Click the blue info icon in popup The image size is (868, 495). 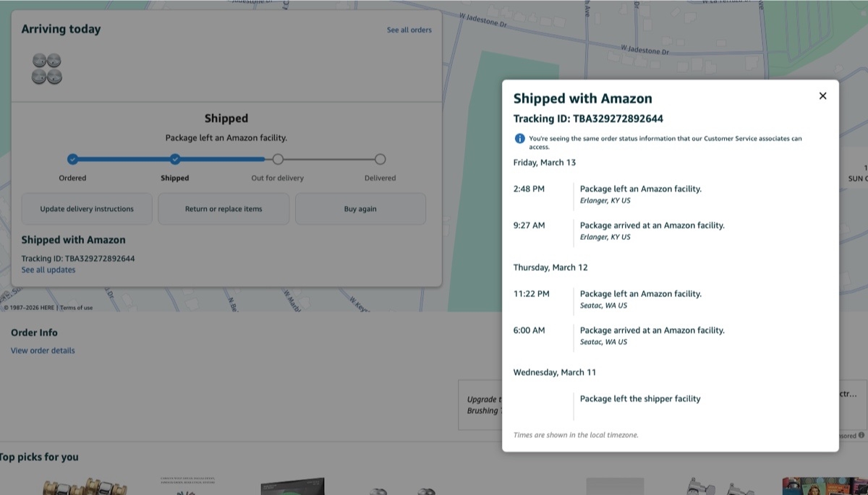pos(519,139)
